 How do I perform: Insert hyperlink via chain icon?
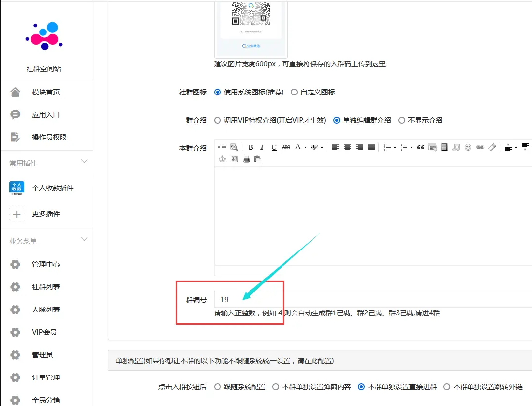coord(480,147)
